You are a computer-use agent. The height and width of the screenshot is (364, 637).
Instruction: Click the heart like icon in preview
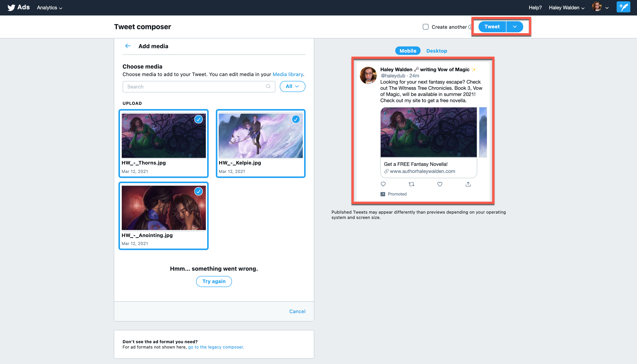pos(440,184)
